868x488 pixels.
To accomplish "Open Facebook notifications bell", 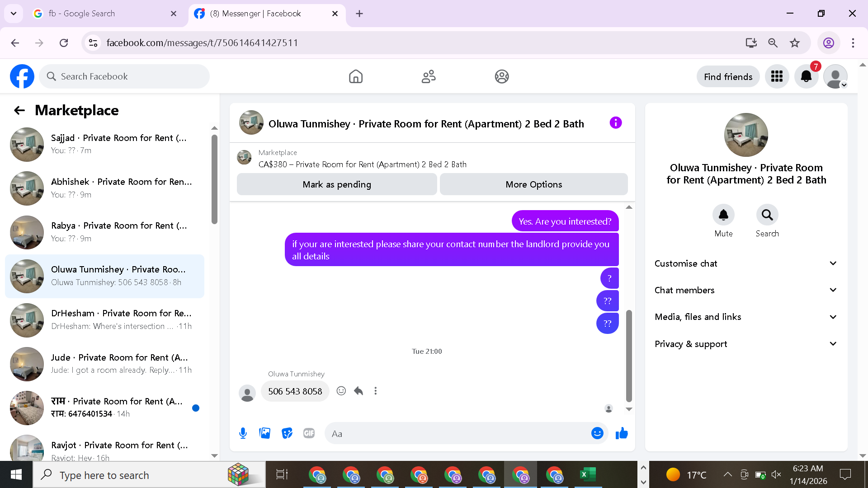I will coord(806,76).
